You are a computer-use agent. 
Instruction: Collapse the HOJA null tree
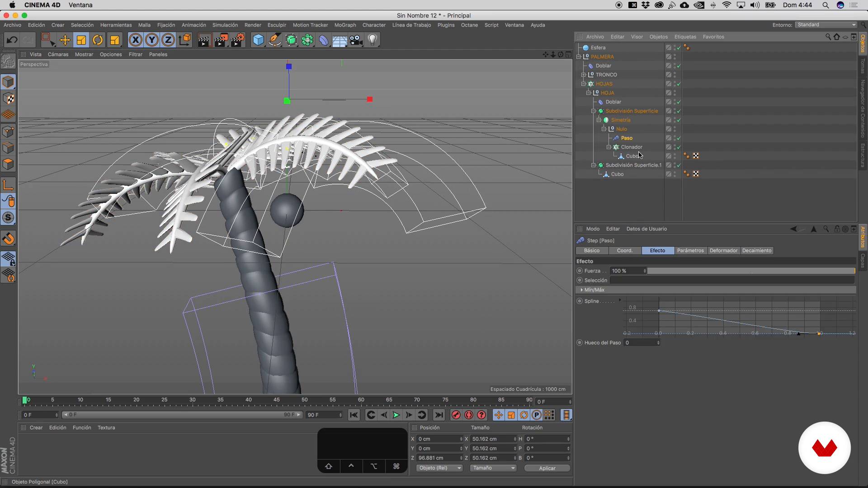coord(589,93)
